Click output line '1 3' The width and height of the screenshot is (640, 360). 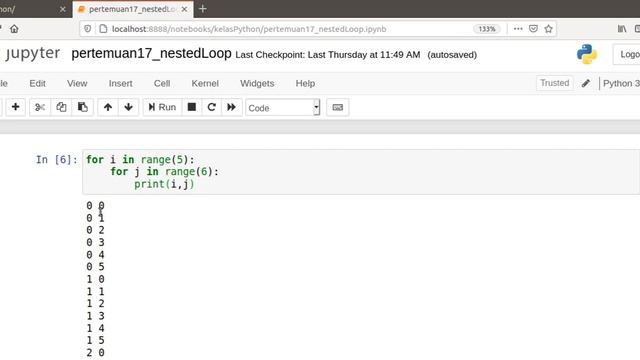pyautogui.click(x=96, y=316)
